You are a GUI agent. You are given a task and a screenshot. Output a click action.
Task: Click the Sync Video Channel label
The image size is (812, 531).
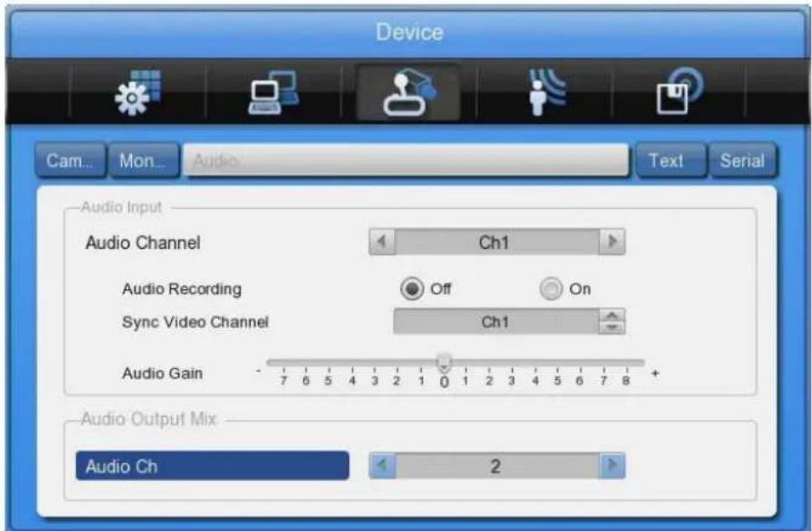tap(195, 322)
